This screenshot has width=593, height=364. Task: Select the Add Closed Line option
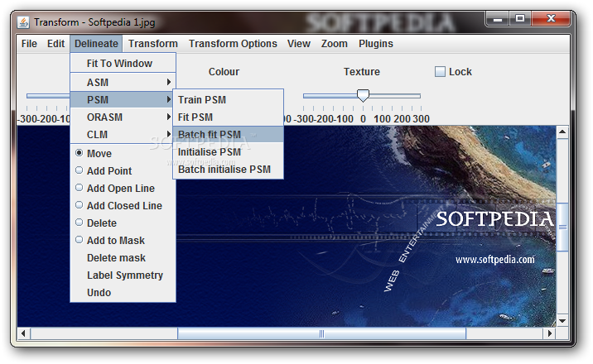123,205
